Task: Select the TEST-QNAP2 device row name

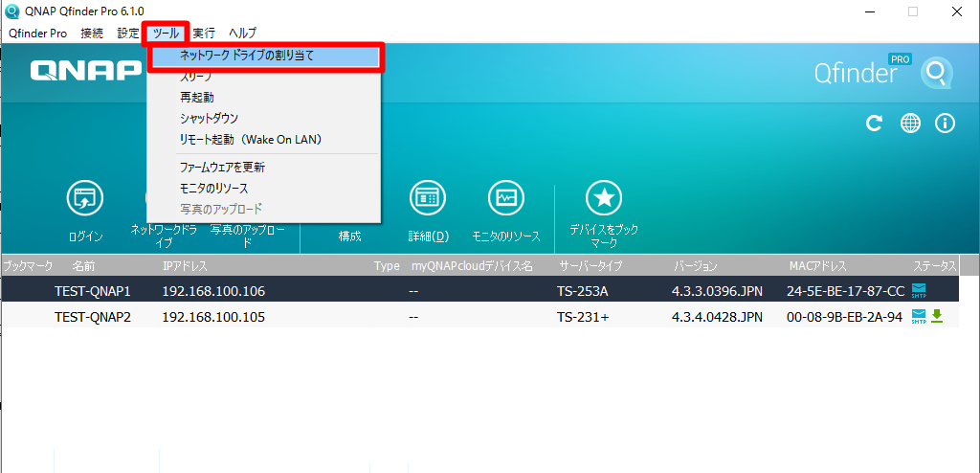Action: [x=93, y=317]
